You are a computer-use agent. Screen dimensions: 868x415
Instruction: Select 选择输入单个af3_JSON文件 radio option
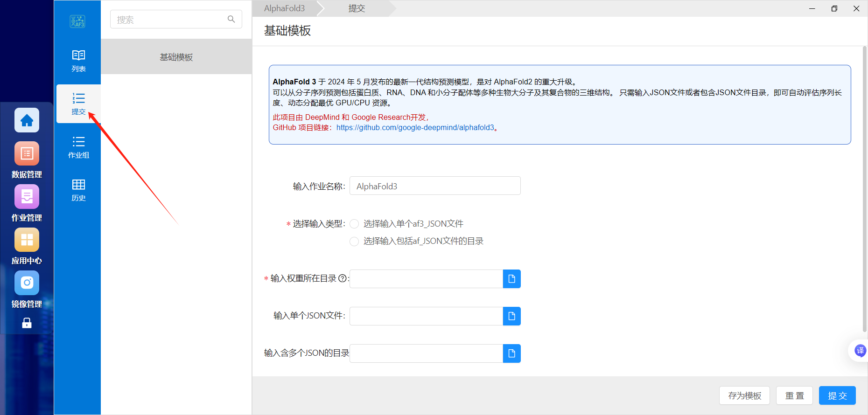354,224
